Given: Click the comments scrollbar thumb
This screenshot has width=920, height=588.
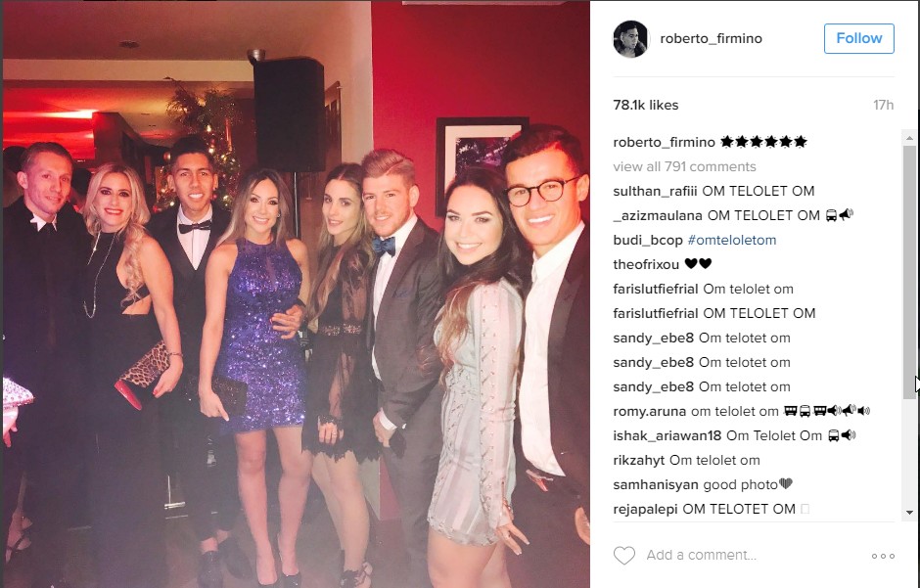Looking at the screenshot, I should (x=909, y=273).
